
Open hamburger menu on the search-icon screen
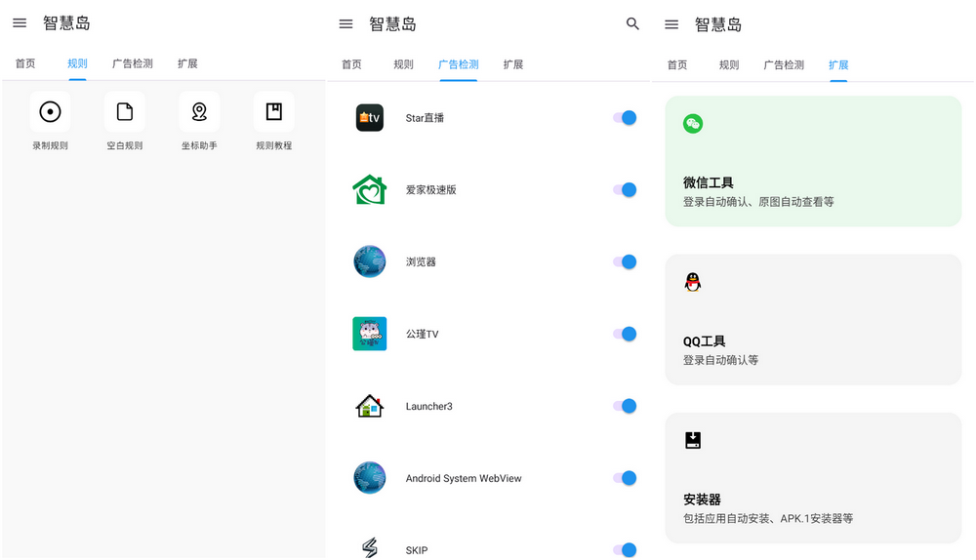[x=346, y=24]
